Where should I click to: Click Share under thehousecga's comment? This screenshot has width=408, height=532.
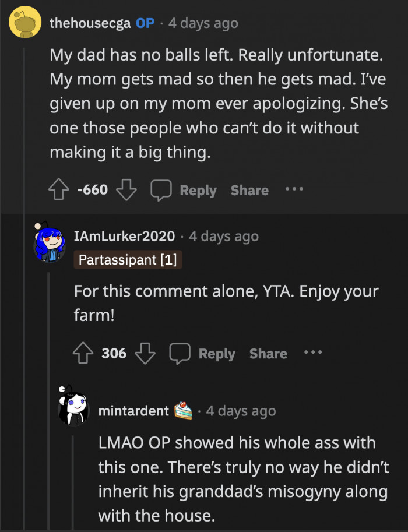(249, 189)
